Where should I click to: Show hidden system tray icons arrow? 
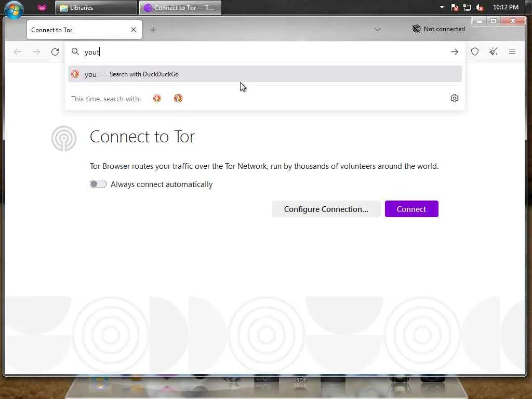[442, 7]
